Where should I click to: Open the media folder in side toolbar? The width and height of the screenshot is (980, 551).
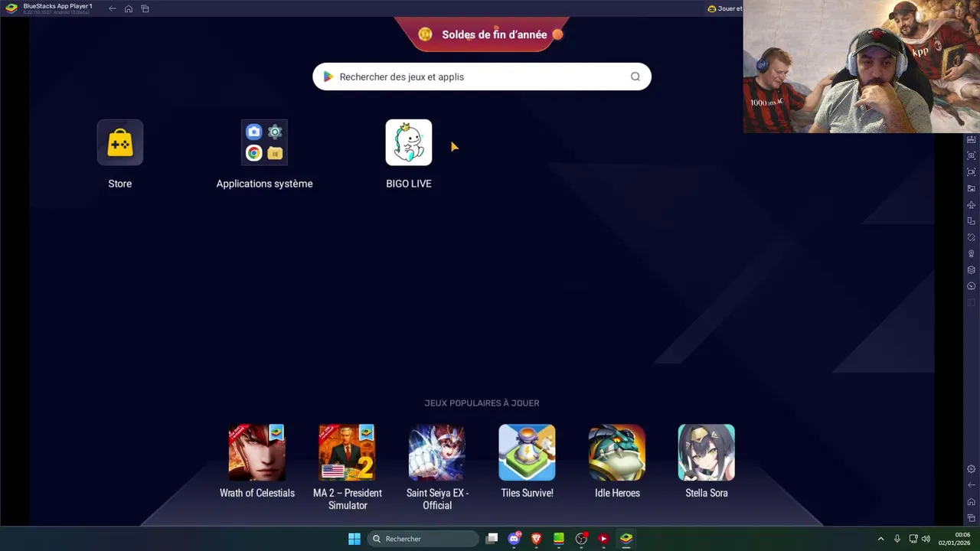click(972, 188)
